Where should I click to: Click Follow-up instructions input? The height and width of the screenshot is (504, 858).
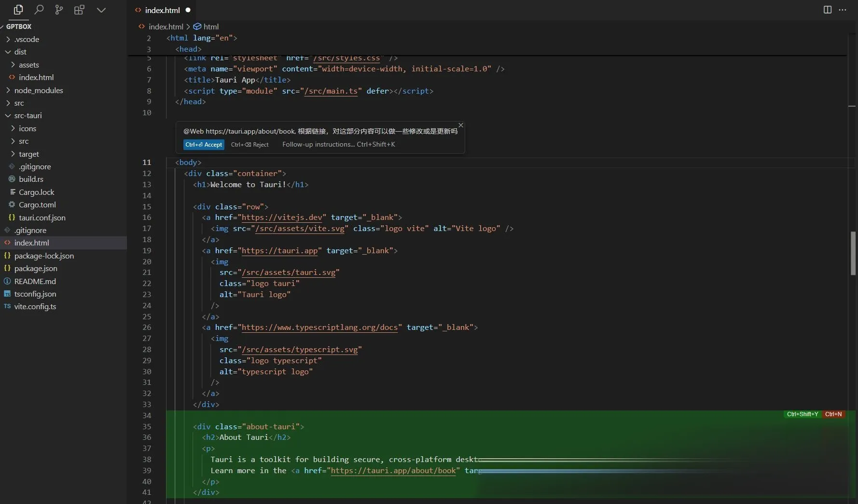[x=338, y=145]
